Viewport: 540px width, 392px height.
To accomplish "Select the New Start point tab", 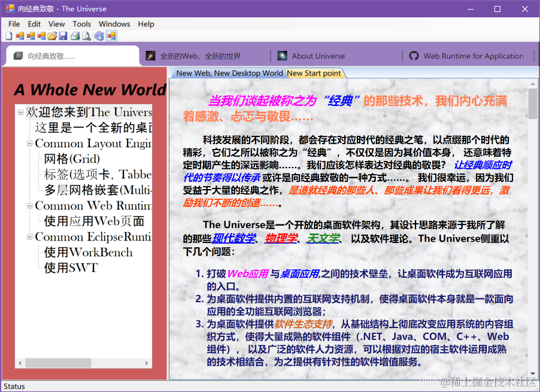I will (x=314, y=73).
